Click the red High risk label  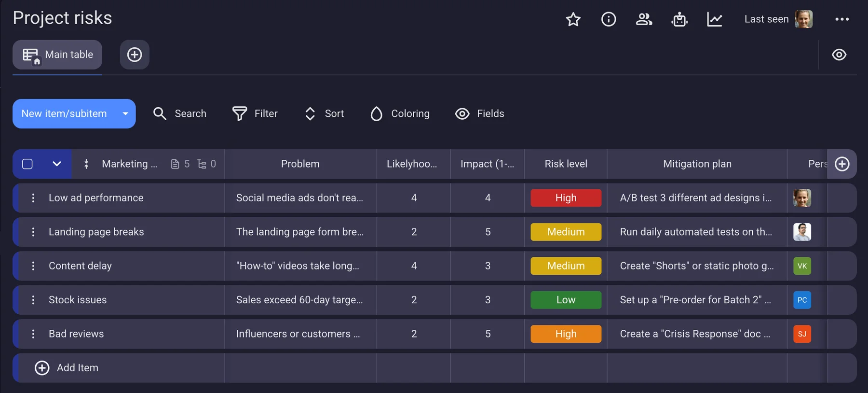click(x=566, y=198)
